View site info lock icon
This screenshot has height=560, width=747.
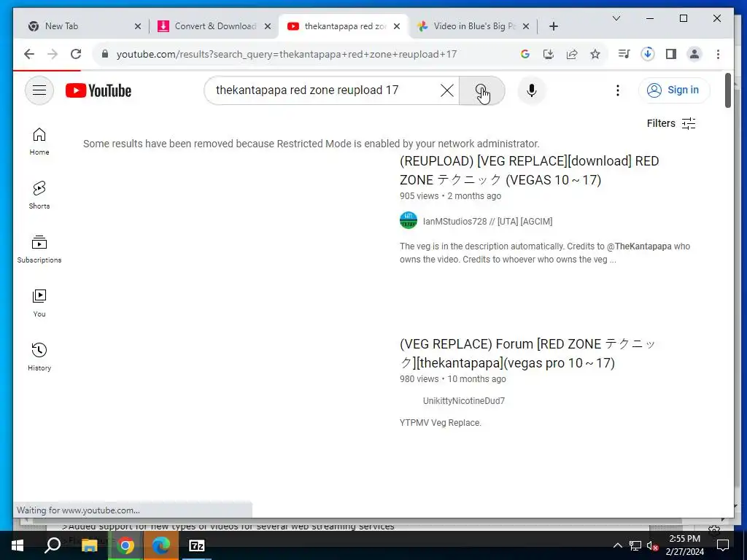pyautogui.click(x=105, y=54)
